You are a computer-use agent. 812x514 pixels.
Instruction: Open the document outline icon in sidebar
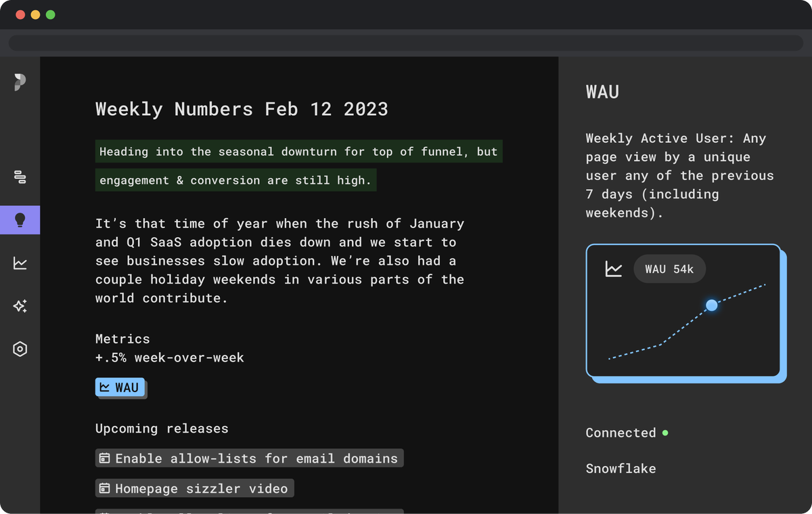click(x=20, y=177)
